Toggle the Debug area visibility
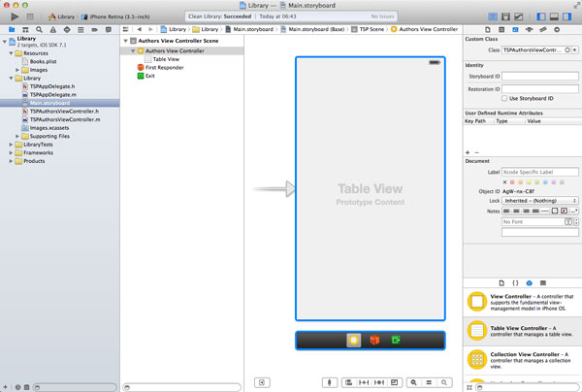582x392 pixels. [554, 16]
